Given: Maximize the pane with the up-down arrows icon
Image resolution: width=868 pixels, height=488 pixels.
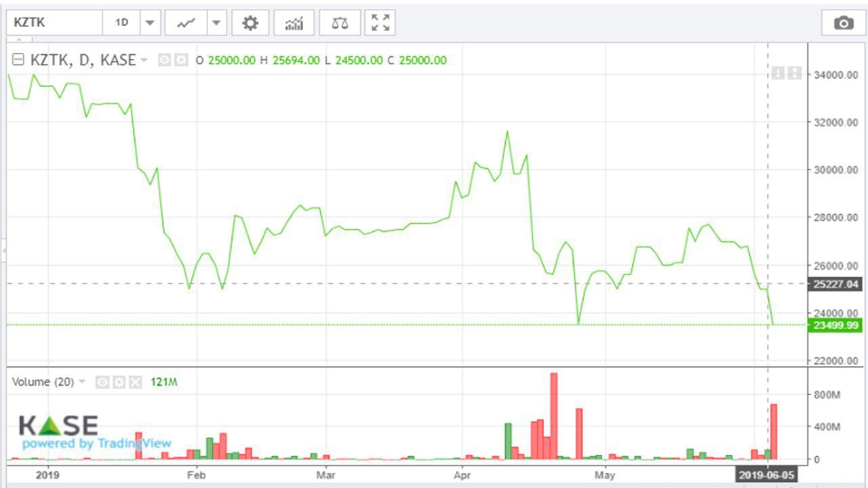Looking at the screenshot, I should pos(795,73).
